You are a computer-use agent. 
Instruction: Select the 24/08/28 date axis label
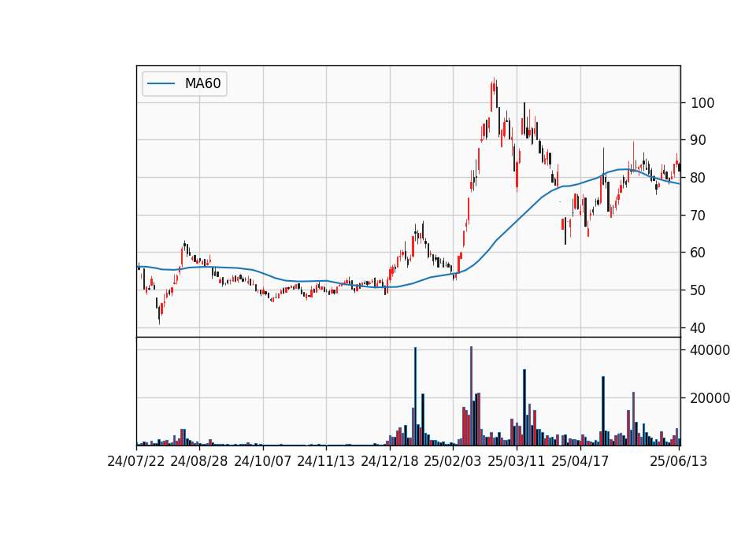[x=199, y=461]
